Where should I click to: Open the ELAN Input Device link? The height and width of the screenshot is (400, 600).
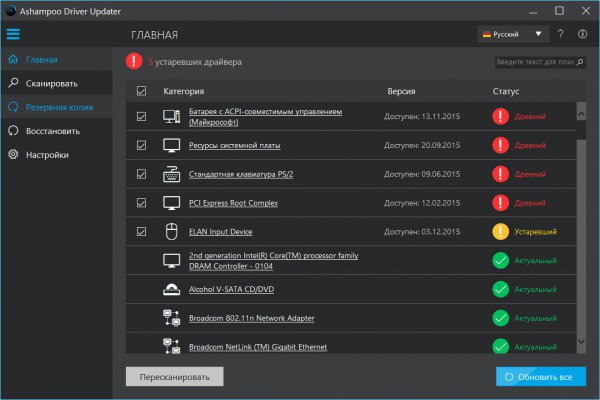point(220,232)
